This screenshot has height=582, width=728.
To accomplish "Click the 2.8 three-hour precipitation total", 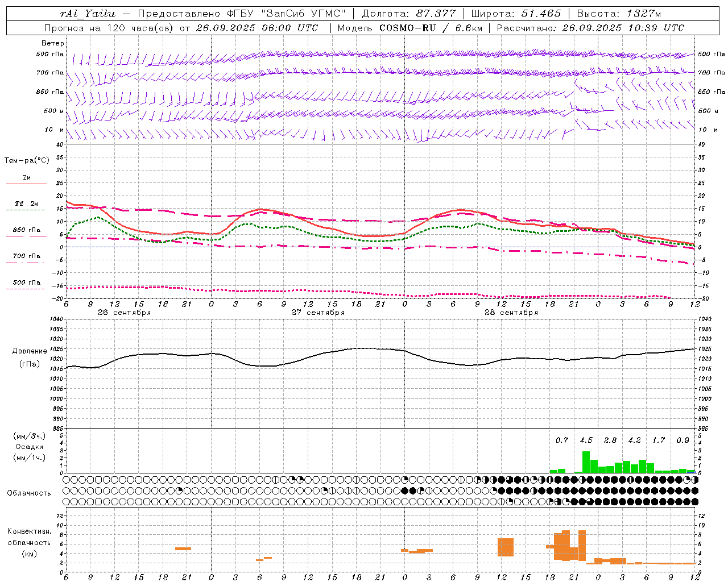I will 610,440.
